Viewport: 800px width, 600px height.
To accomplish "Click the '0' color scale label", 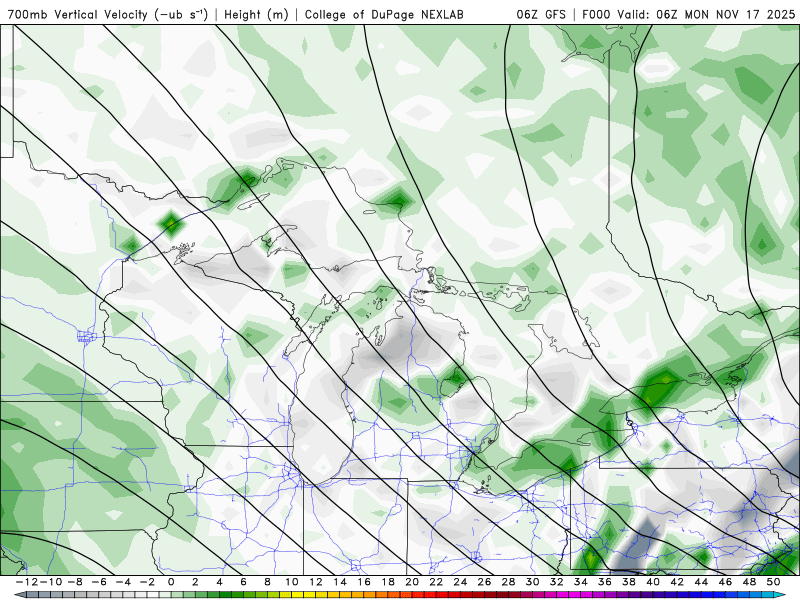I will click(x=171, y=582).
